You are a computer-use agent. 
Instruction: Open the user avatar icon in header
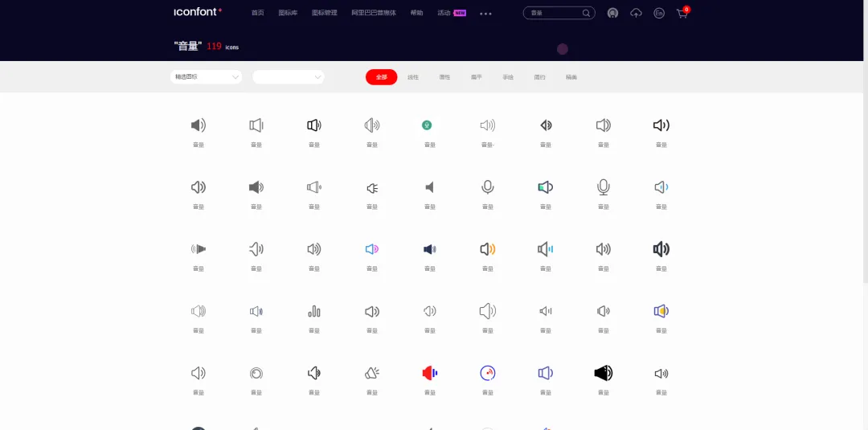coord(612,14)
